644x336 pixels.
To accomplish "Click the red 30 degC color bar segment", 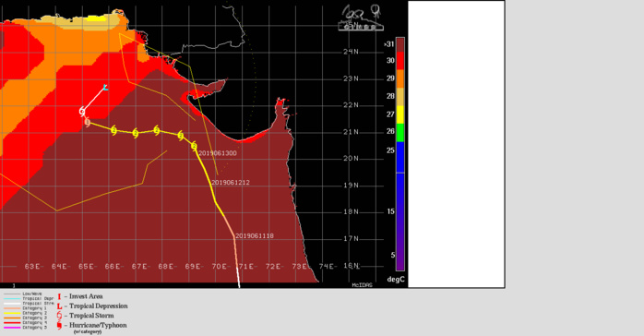I will [400, 61].
